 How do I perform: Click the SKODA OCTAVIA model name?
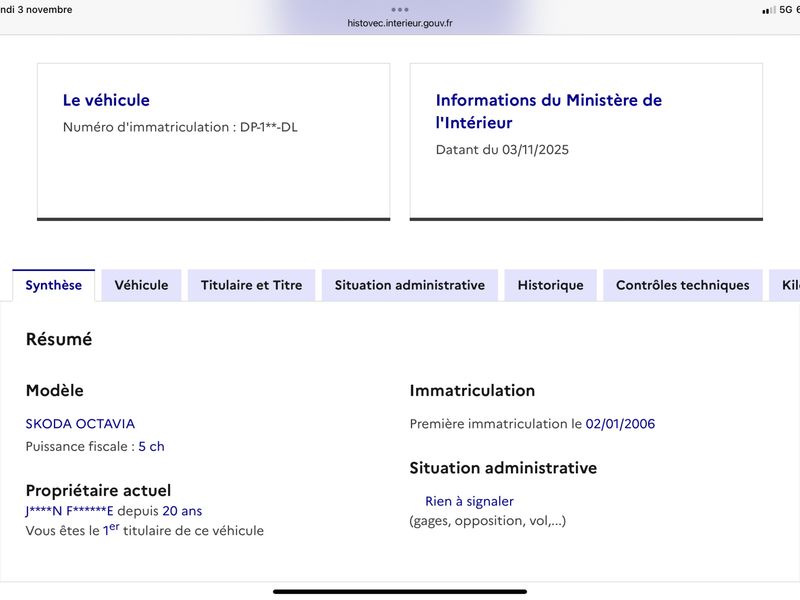80,424
